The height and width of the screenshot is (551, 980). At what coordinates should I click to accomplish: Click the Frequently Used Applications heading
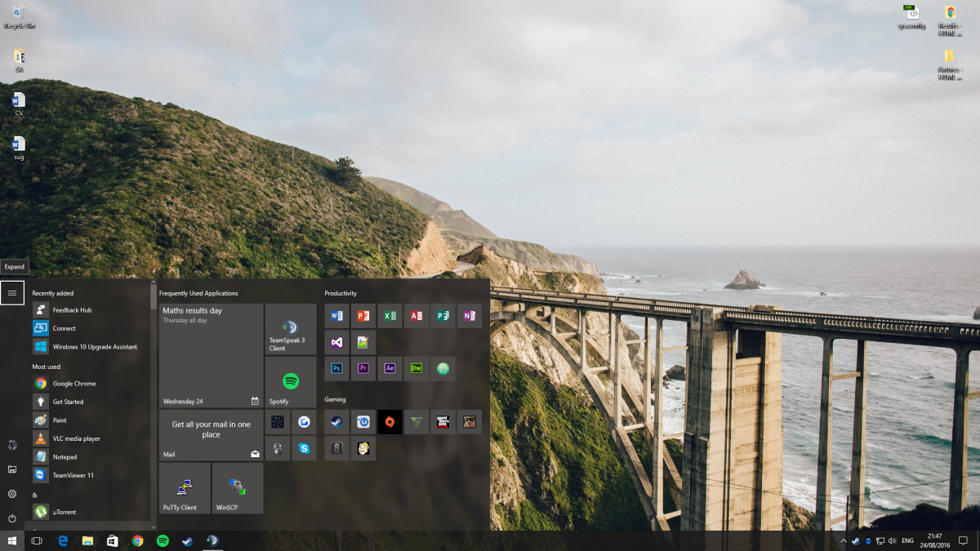tap(198, 293)
